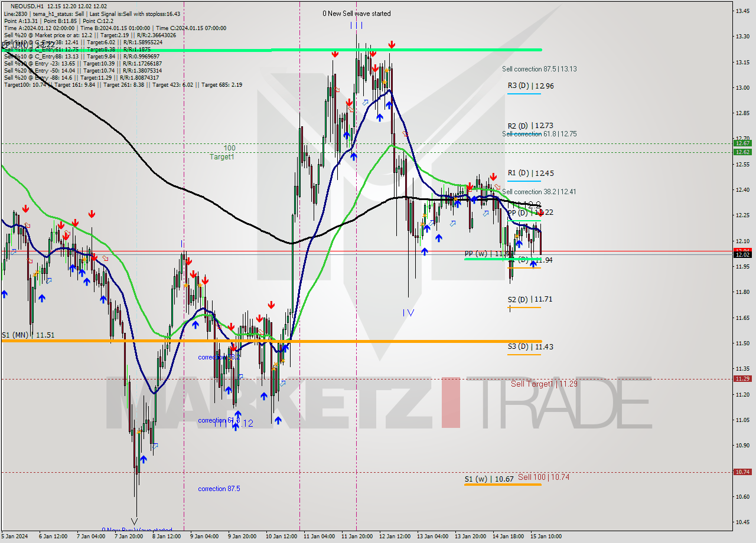Click the green 12.62 price tag
This screenshot has width=756, height=543.
[x=742, y=152]
